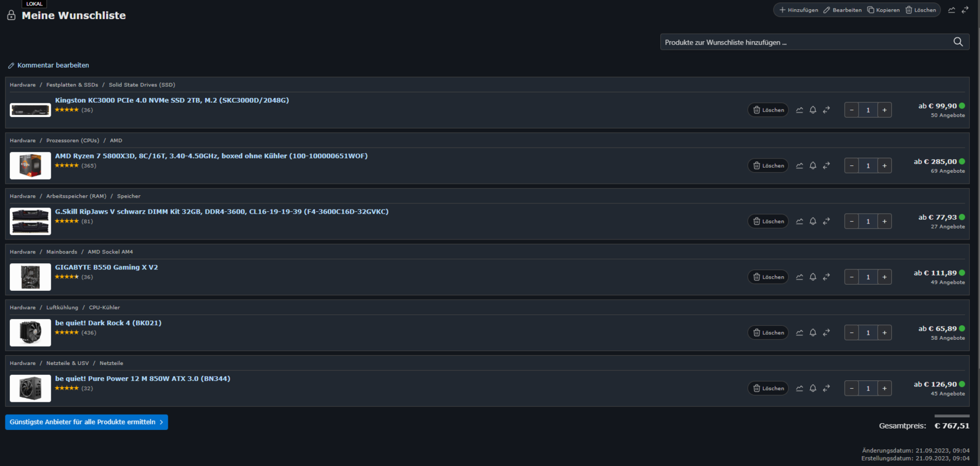
Task: Open Prozessoren (CPUs) breadcrumb
Action: pyautogui.click(x=73, y=141)
